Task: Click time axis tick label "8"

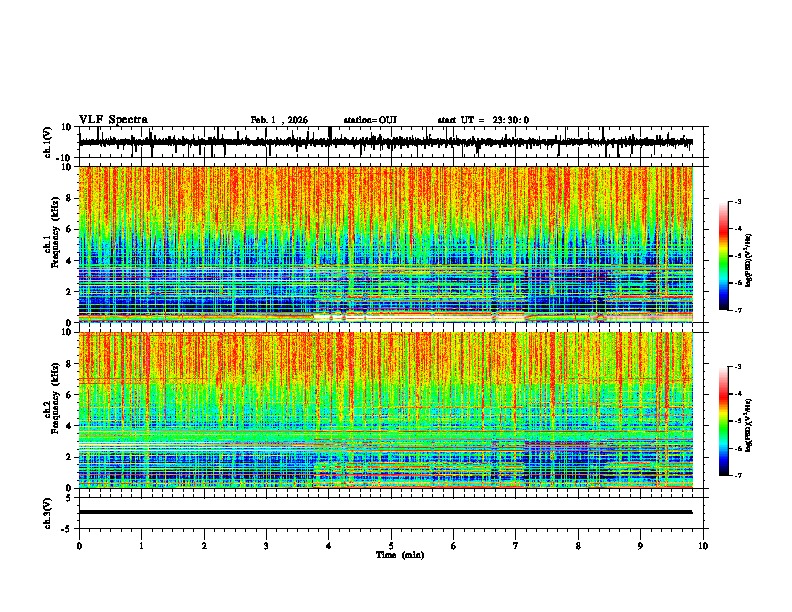Action: coord(578,546)
